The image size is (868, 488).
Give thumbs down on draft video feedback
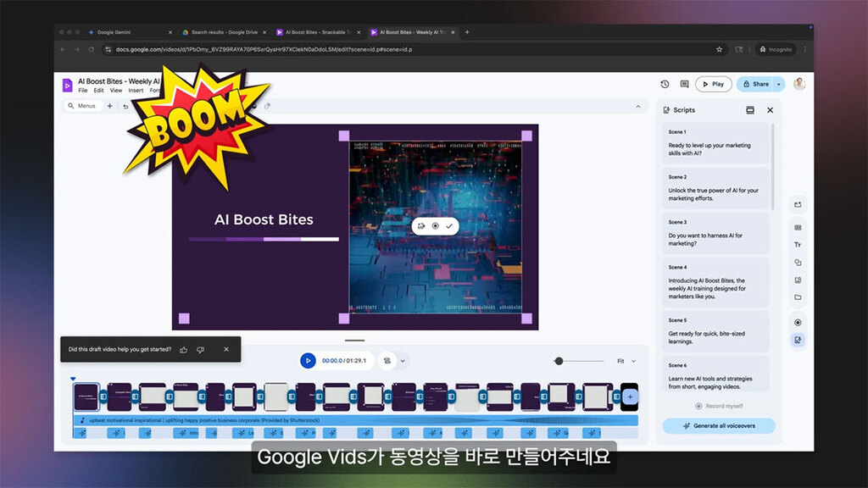(x=200, y=350)
